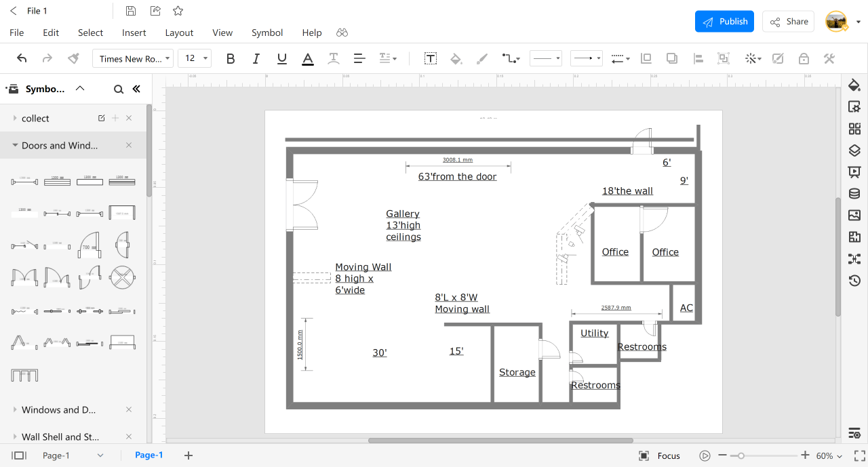Open the Symbol menu
The image size is (868, 467).
click(267, 33)
